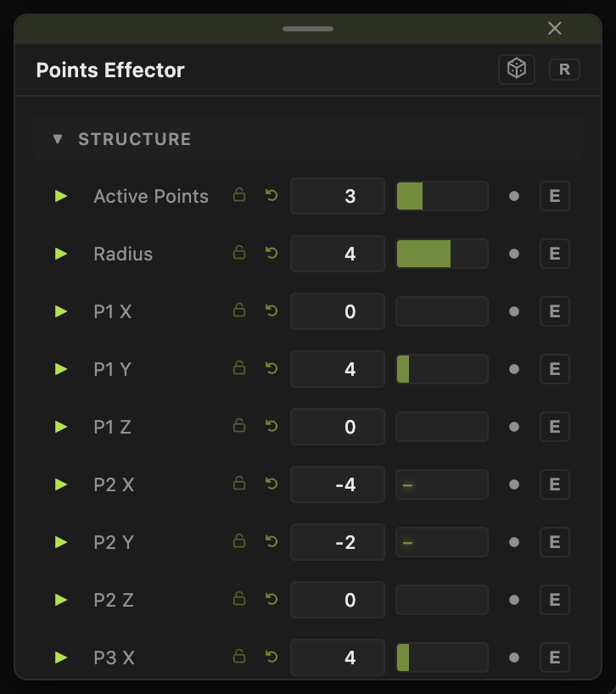Toggle the lock icon for P1 Y
This screenshot has height=694, width=616.
239,368
